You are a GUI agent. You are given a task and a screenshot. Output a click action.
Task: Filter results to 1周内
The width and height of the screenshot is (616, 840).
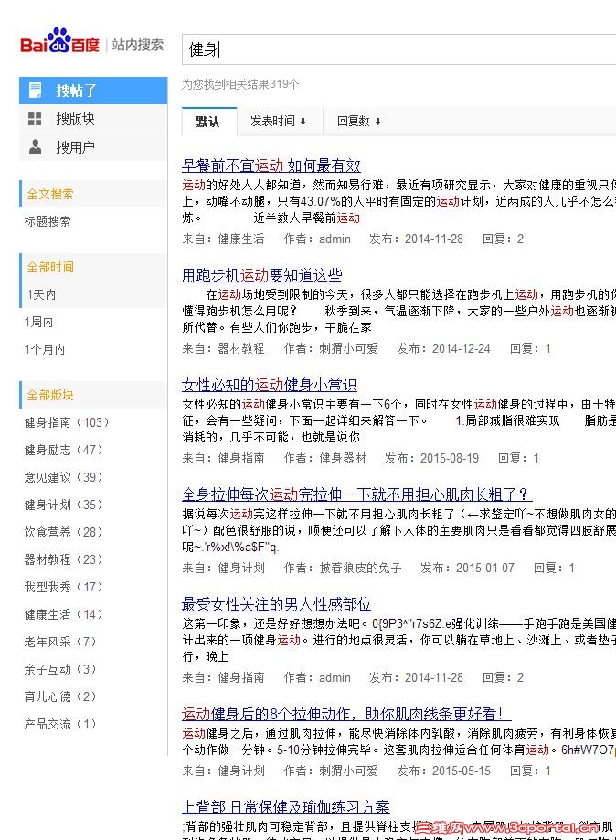38,322
